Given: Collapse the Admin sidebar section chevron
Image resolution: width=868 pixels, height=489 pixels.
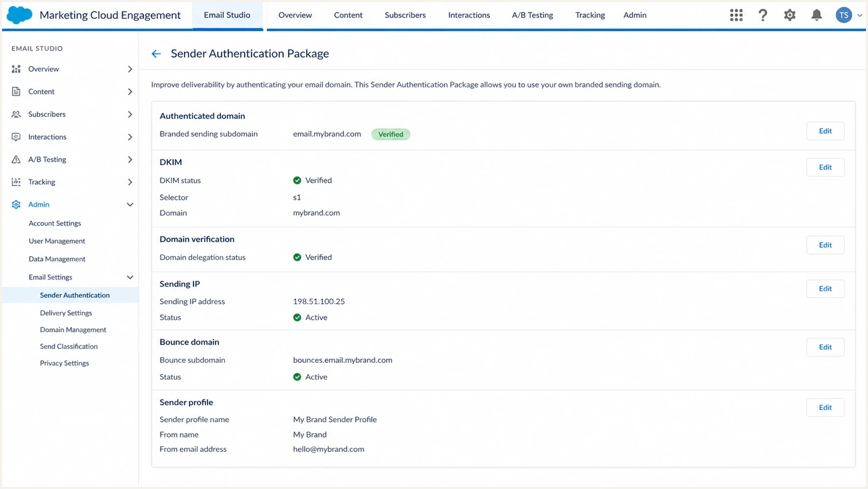Looking at the screenshot, I should click(x=130, y=204).
